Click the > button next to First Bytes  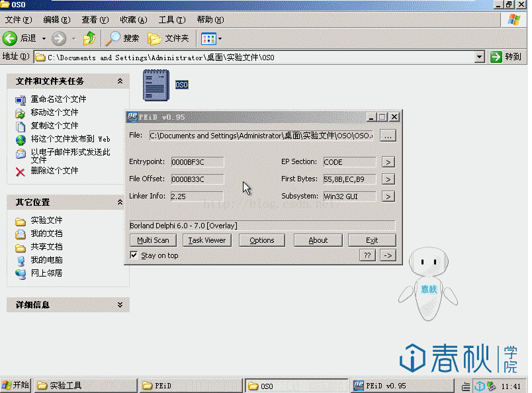coord(388,179)
